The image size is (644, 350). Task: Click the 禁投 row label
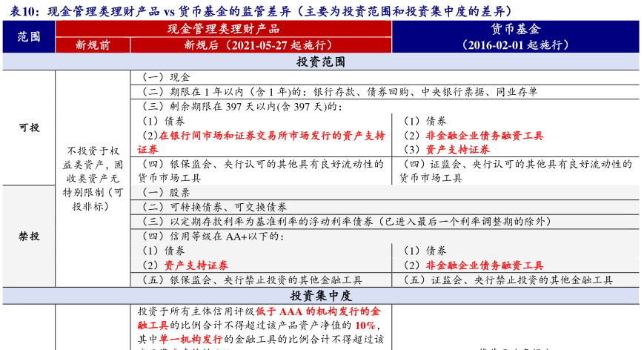pyautogui.click(x=29, y=237)
